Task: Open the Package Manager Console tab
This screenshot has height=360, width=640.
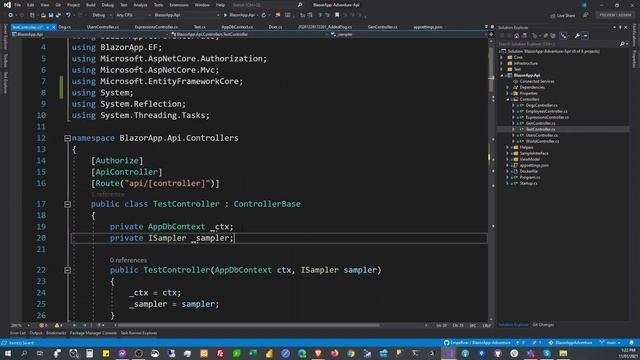Action: pos(93,333)
